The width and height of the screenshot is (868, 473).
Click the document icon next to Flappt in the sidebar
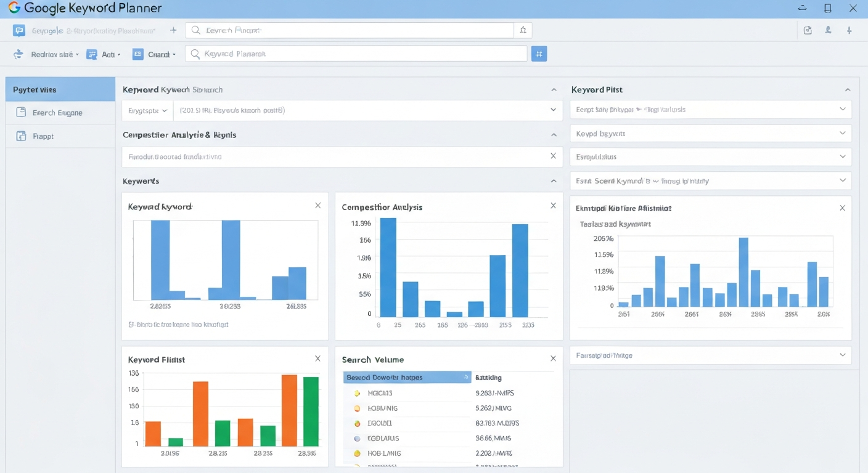tap(21, 136)
